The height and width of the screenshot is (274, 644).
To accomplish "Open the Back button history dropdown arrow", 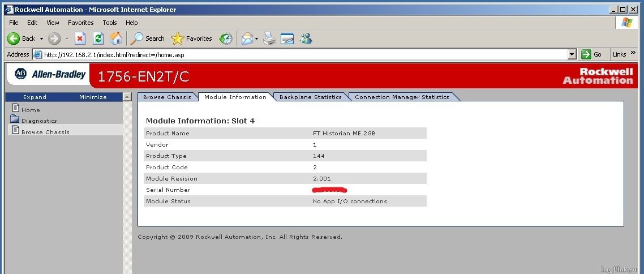I will [x=41, y=38].
